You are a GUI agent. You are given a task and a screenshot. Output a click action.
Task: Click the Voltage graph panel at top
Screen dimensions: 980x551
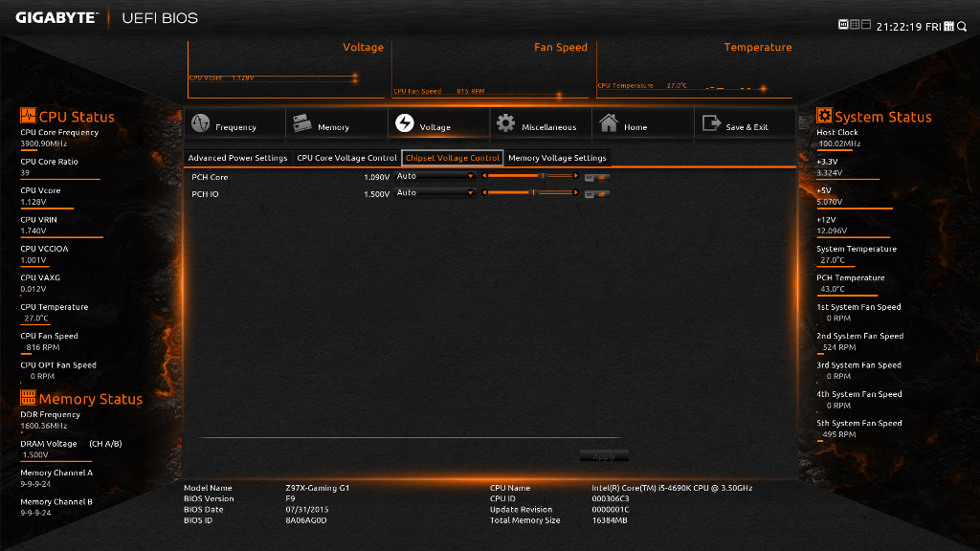tap(286, 70)
